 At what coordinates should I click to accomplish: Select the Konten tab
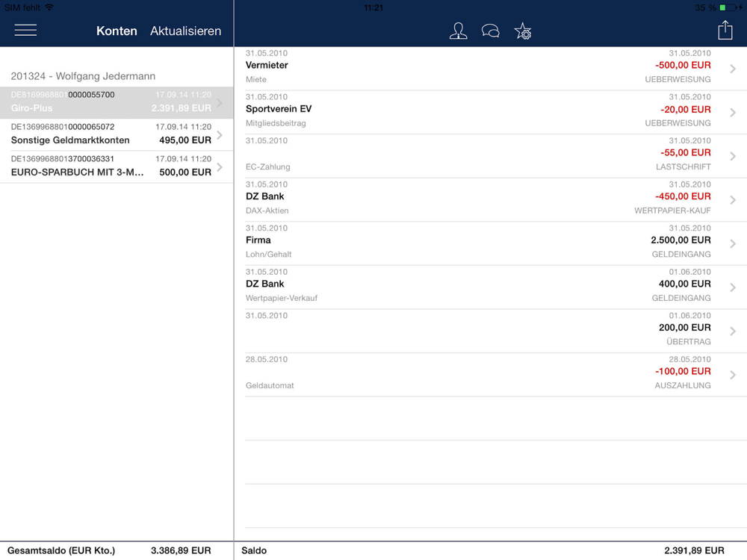coord(117,31)
